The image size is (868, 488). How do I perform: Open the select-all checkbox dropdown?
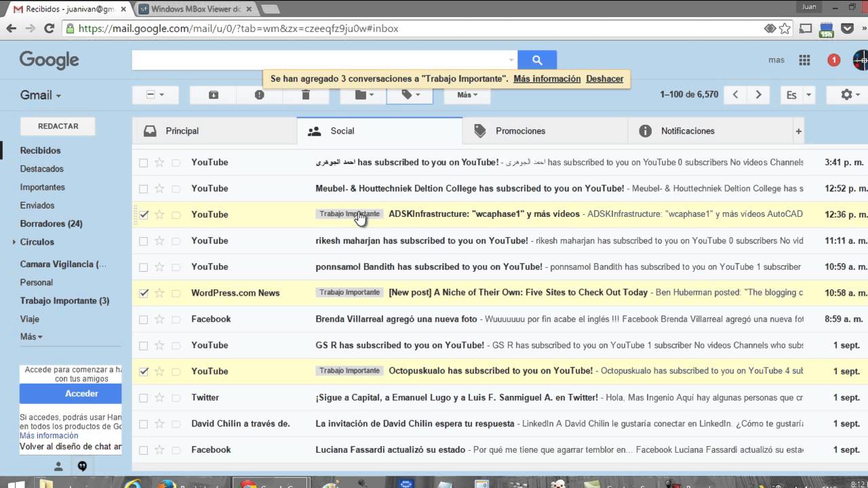click(155, 95)
